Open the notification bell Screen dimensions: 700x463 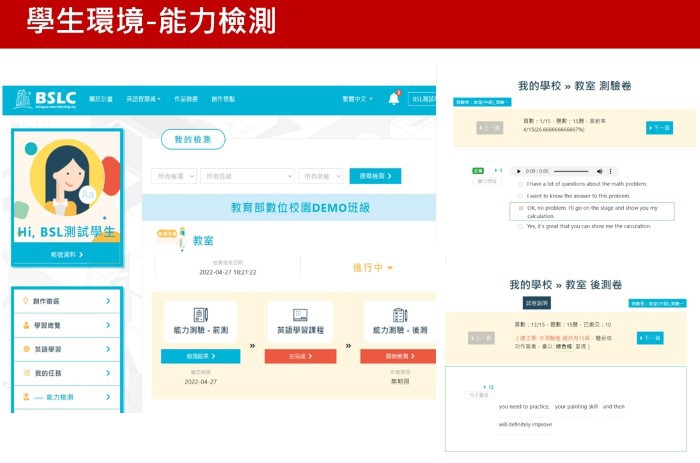tap(393, 99)
